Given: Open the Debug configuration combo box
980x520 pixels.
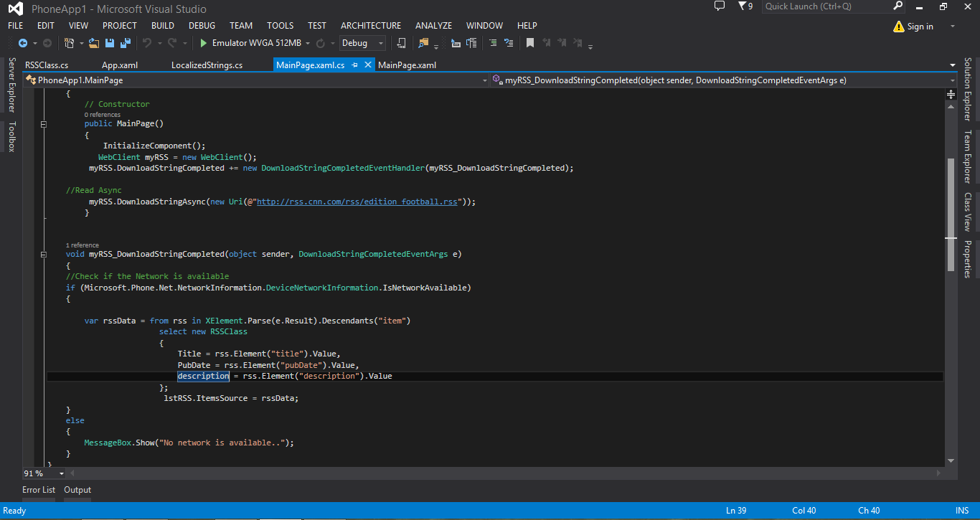Looking at the screenshot, I should (x=362, y=43).
